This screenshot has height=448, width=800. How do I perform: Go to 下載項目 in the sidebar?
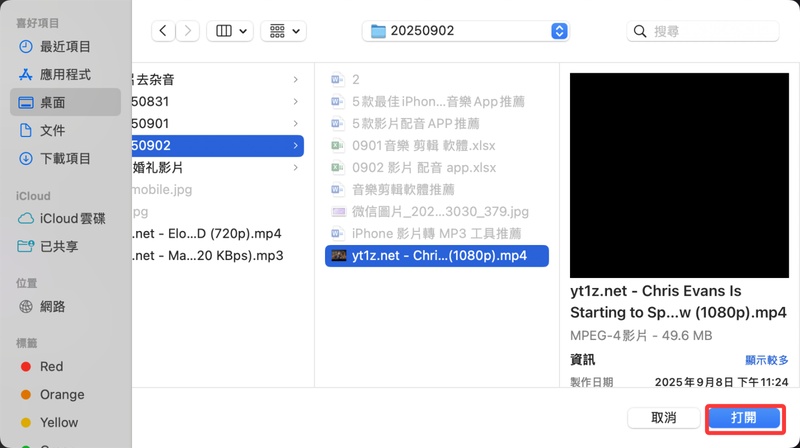pyautogui.click(x=65, y=158)
